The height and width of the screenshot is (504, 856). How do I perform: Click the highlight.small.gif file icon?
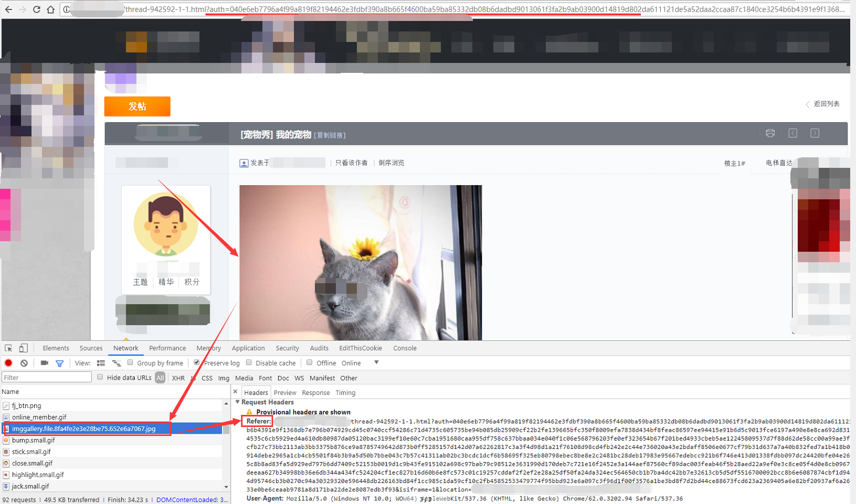(6, 475)
